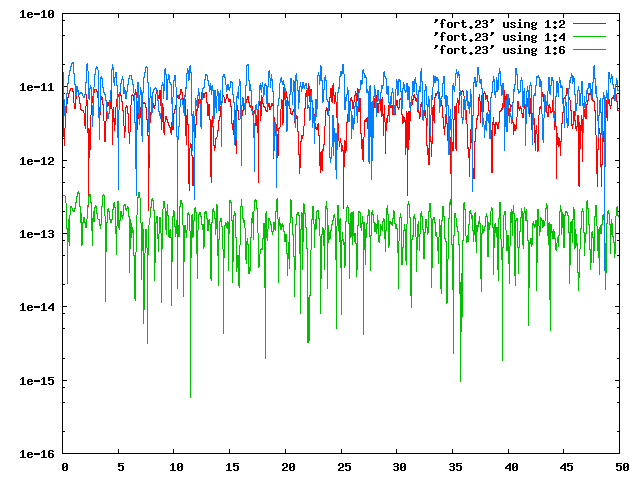The image size is (640, 480).
Task: Click the x-axis label 0
Action: point(64,467)
